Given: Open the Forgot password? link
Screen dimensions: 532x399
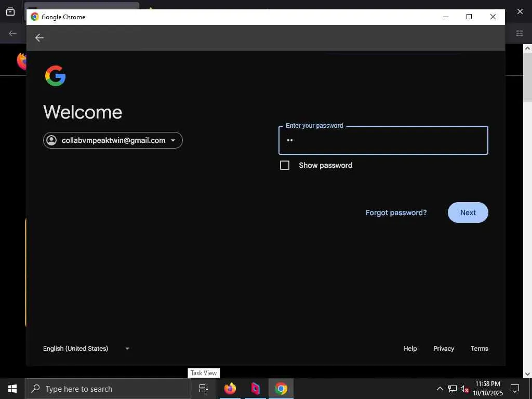Looking at the screenshot, I should coord(396,212).
